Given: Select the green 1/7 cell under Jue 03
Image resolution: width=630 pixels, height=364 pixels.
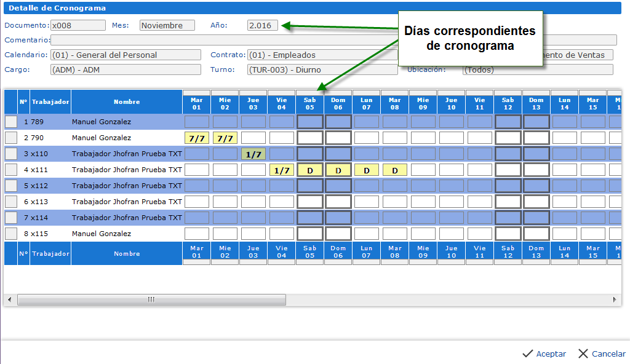Looking at the screenshot, I should 253,154.
